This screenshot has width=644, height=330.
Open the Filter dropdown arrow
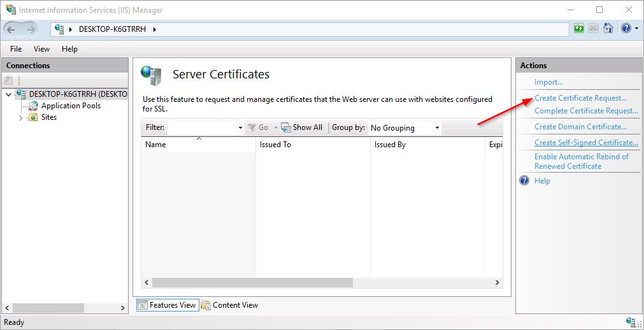tap(240, 128)
